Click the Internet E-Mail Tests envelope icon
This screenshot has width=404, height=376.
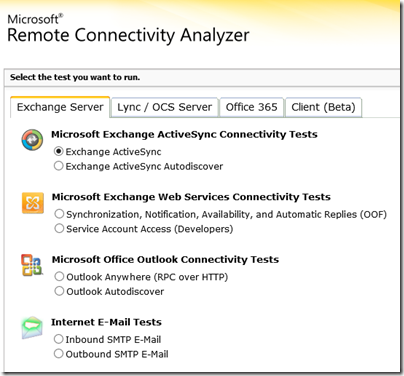click(x=32, y=328)
